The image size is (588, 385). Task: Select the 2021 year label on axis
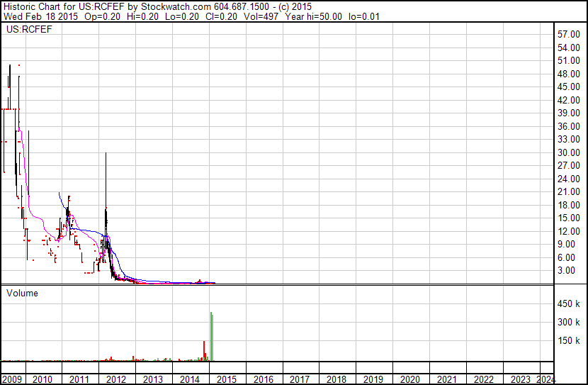[x=447, y=379]
